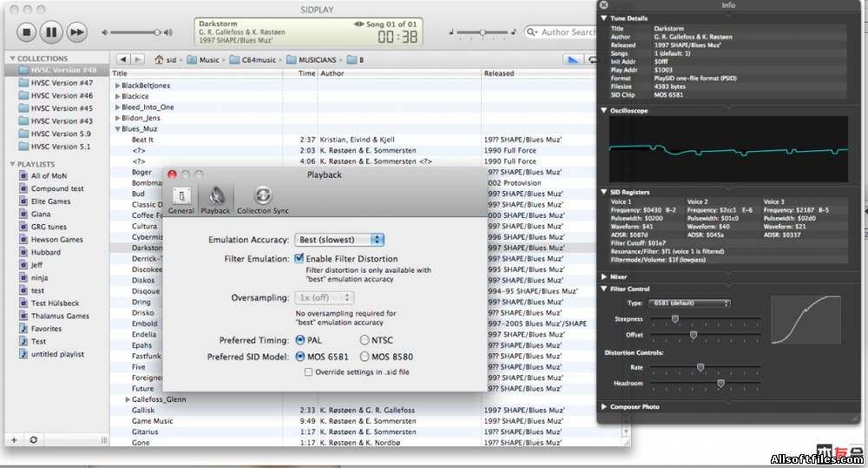This screenshot has height=468, width=868.
Task: Pause the current song
Action: pyautogui.click(x=51, y=32)
